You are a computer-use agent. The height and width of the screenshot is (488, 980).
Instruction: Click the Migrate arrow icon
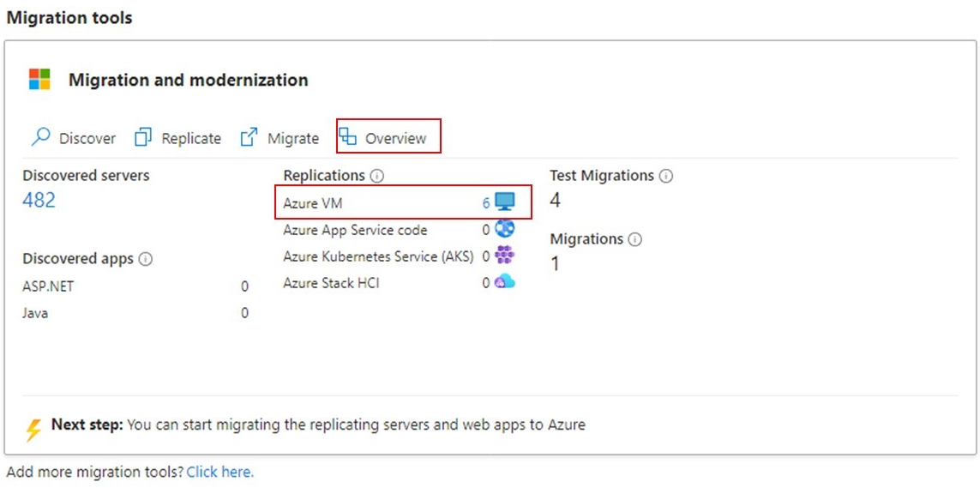pos(249,137)
